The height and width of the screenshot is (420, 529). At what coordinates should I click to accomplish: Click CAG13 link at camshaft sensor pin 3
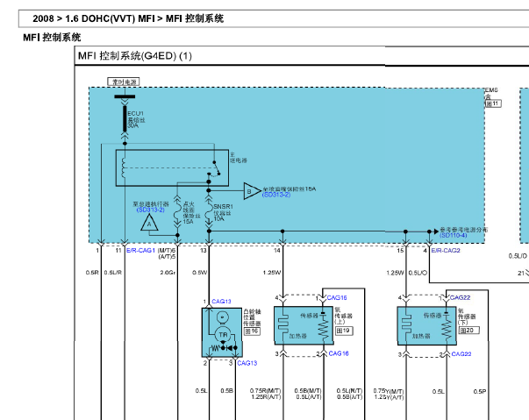pos(247,363)
